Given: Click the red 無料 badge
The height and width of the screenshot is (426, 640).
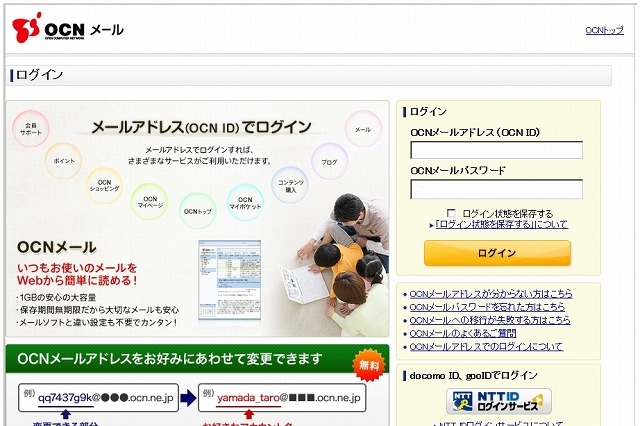Looking at the screenshot, I should click(369, 364).
